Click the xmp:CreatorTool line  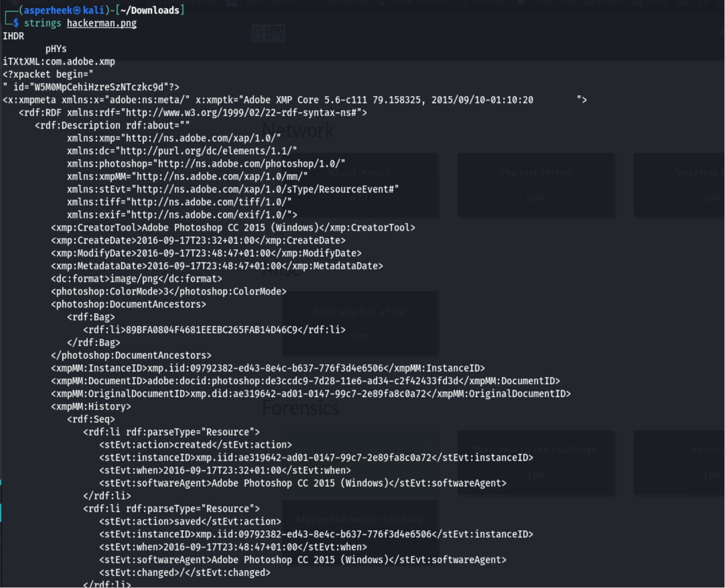[233, 228]
